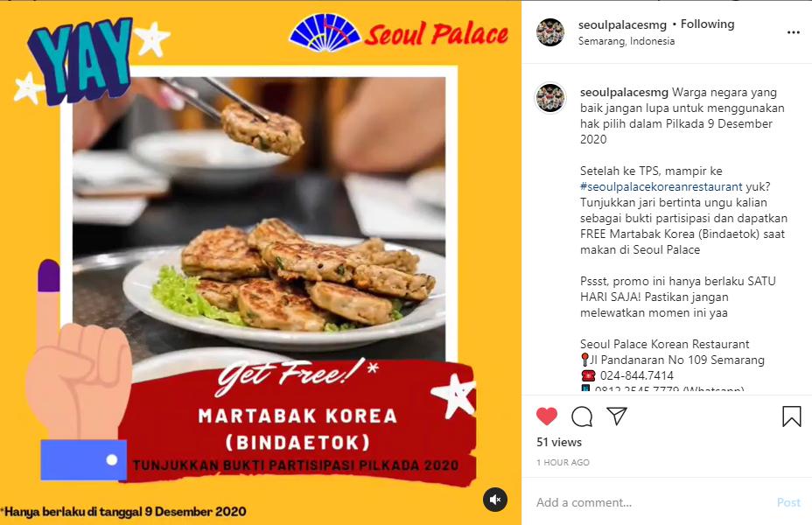Unlike the post with the red heart icon
Viewport: 812px width, 525px height.
pyautogui.click(x=546, y=416)
